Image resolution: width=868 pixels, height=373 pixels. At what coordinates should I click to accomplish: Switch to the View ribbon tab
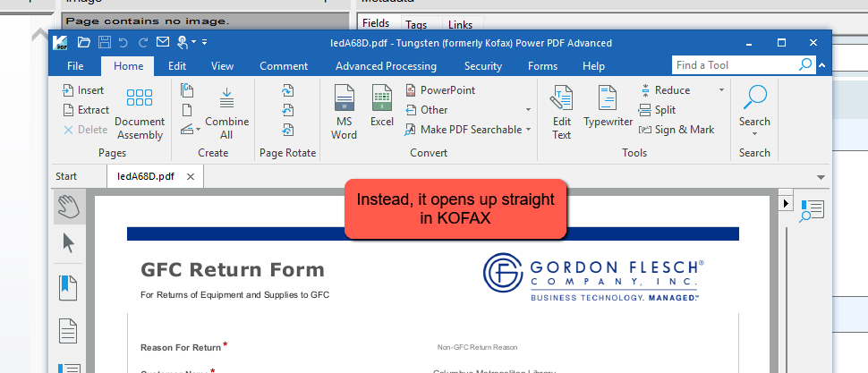click(x=222, y=66)
